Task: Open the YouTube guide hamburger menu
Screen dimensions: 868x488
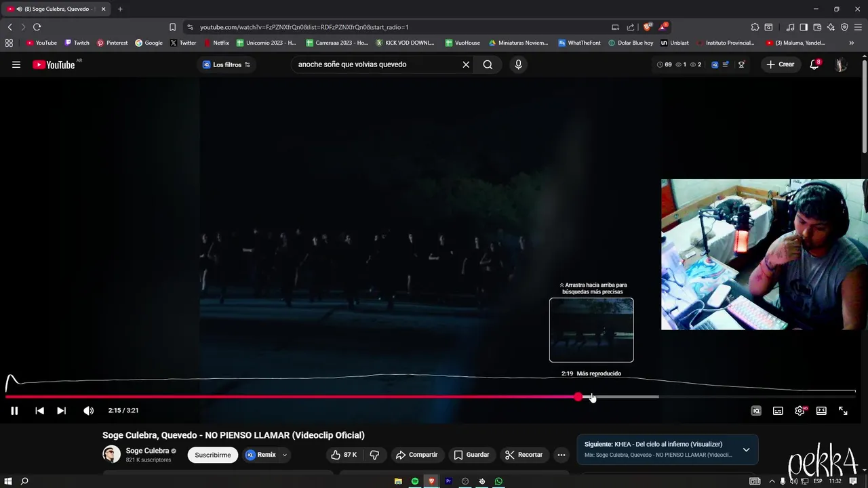Action: click(x=16, y=64)
